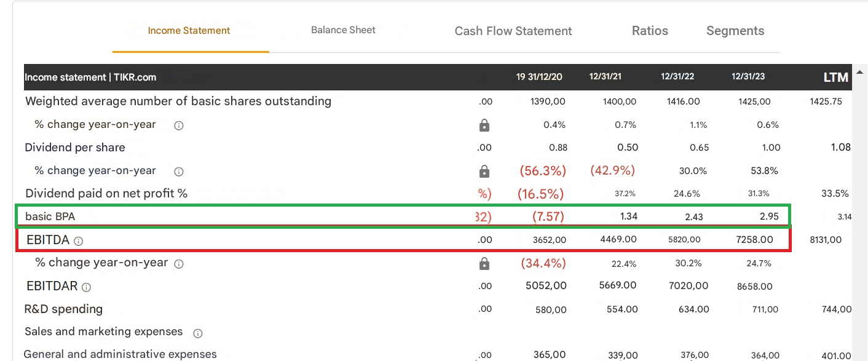Click the General and administrative expenses row label

click(x=120, y=354)
